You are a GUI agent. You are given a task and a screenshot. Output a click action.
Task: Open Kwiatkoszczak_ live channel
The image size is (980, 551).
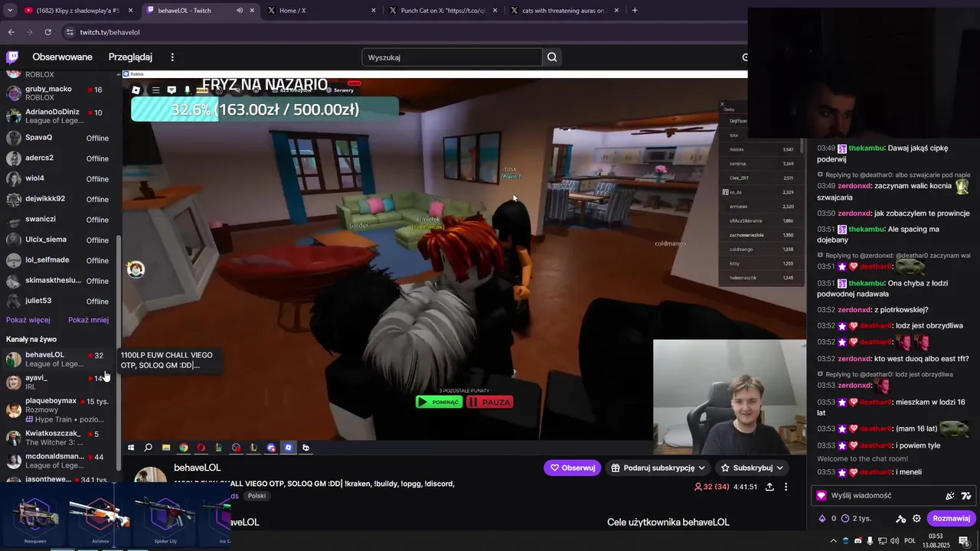point(57,438)
